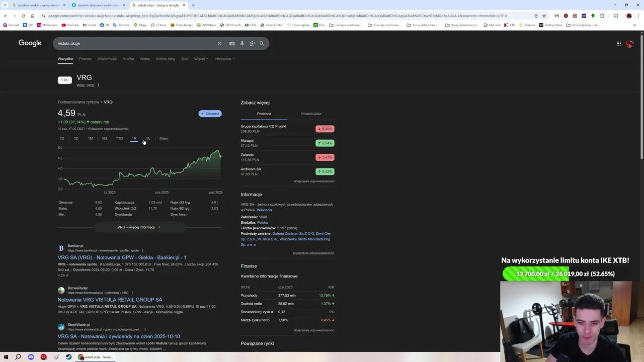This screenshot has height=362, width=644.
Task: Open Notowania VRG VISTULA RETAIL GROUP SA link
Action: (x=110, y=300)
